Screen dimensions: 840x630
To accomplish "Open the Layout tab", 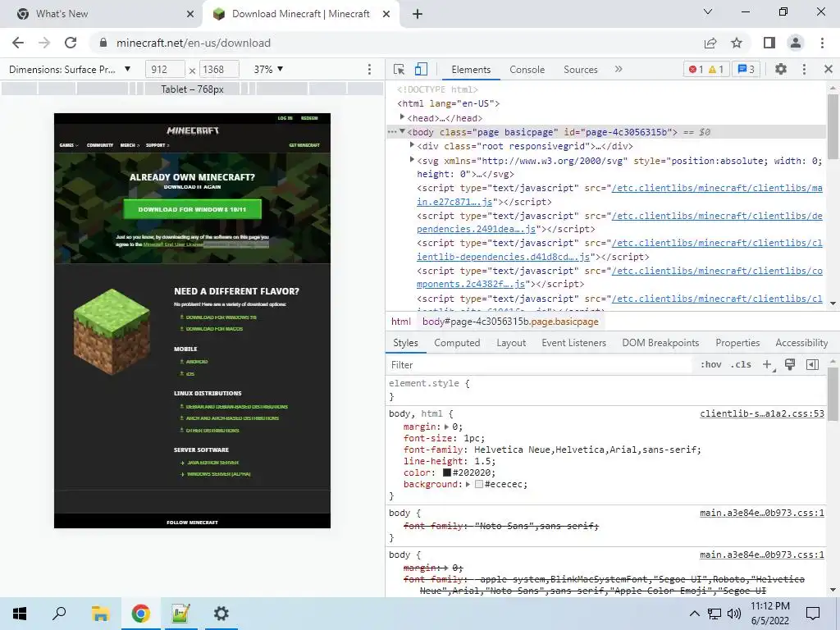I will [x=511, y=343].
